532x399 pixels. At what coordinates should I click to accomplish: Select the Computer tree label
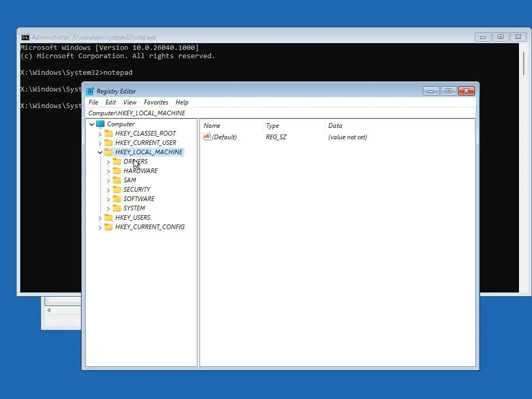pos(121,124)
